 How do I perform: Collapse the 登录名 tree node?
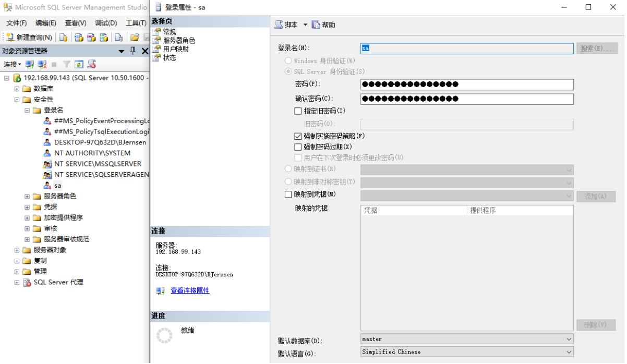[27, 110]
